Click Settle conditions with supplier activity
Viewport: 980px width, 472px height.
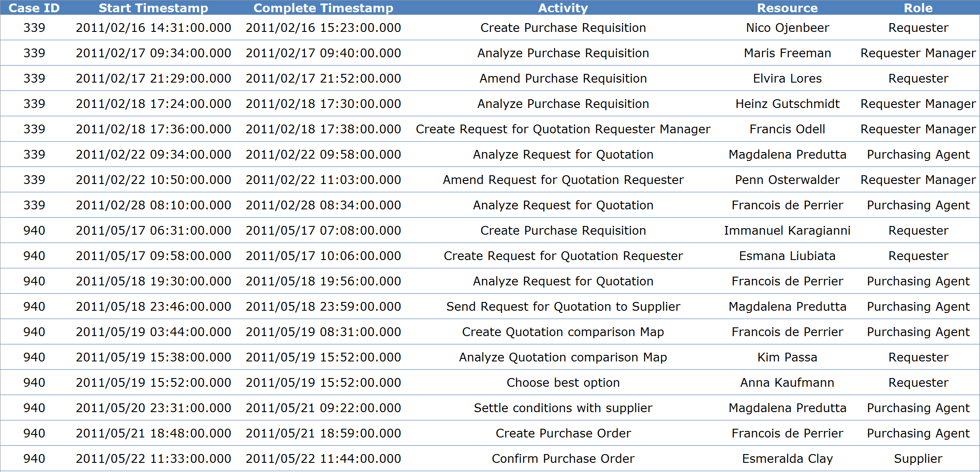coord(563,408)
